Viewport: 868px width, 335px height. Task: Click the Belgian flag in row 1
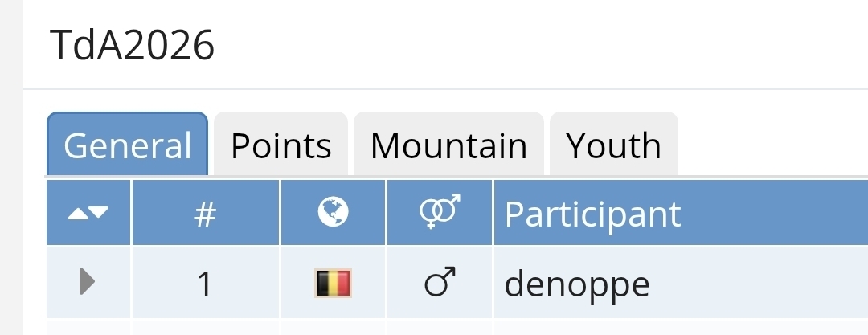333,283
